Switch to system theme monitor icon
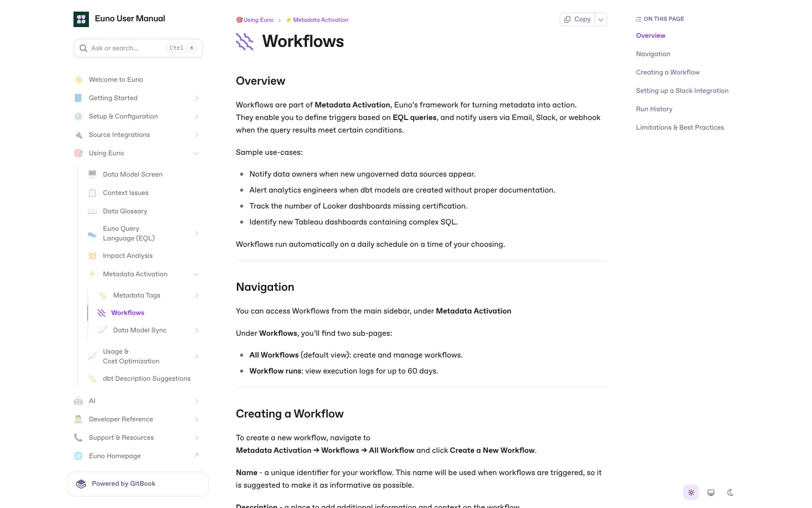Viewport: 812px width, 508px height. point(711,493)
